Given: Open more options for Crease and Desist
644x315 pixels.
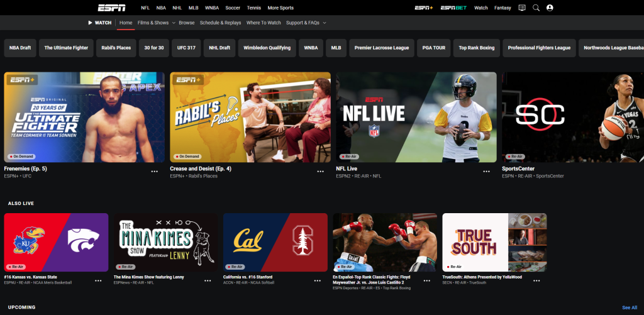Looking at the screenshot, I should click(x=320, y=172).
